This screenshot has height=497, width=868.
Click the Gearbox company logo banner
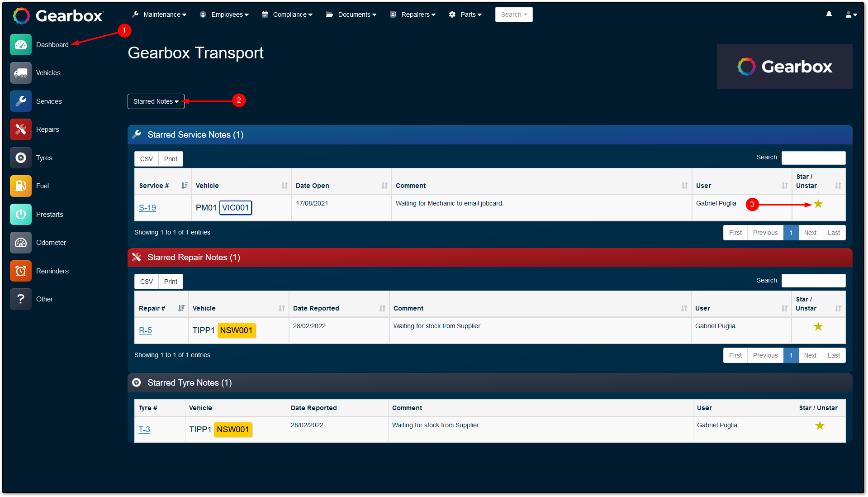784,67
